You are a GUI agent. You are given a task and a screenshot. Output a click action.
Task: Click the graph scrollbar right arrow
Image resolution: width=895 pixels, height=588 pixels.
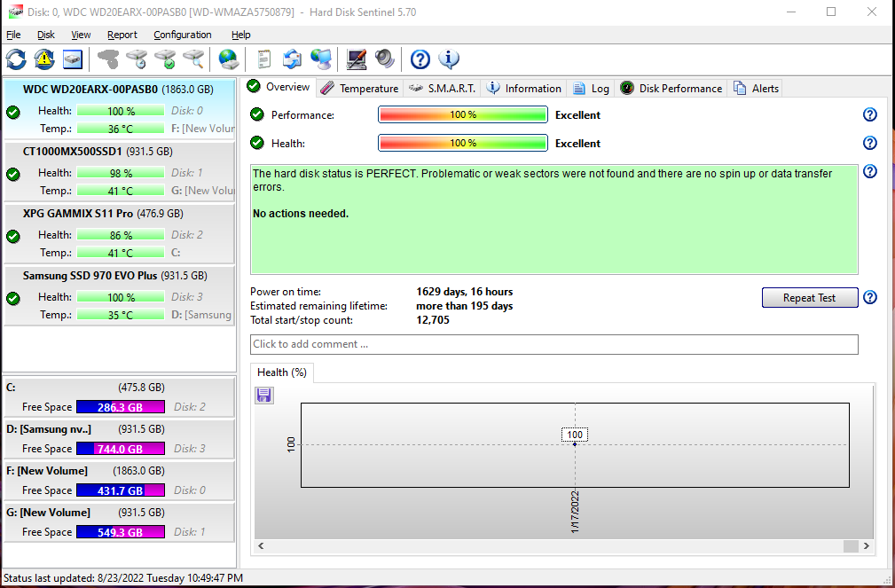(x=867, y=545)
